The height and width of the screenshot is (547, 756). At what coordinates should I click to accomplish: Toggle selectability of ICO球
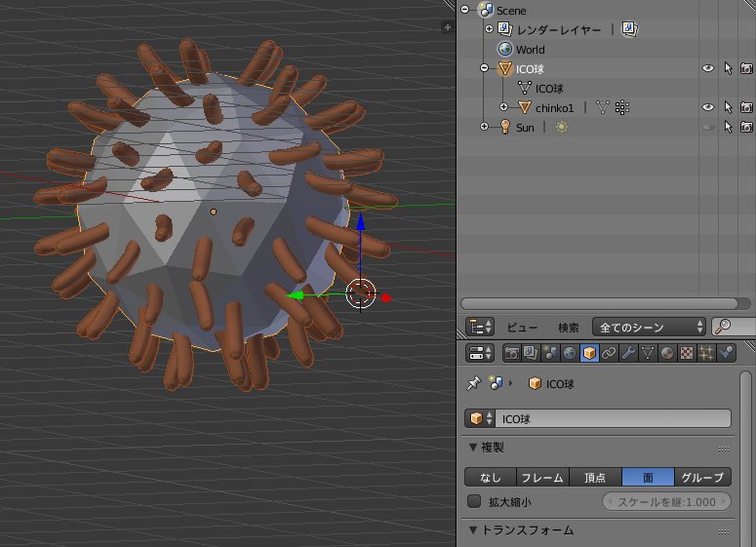click(728, 68)
